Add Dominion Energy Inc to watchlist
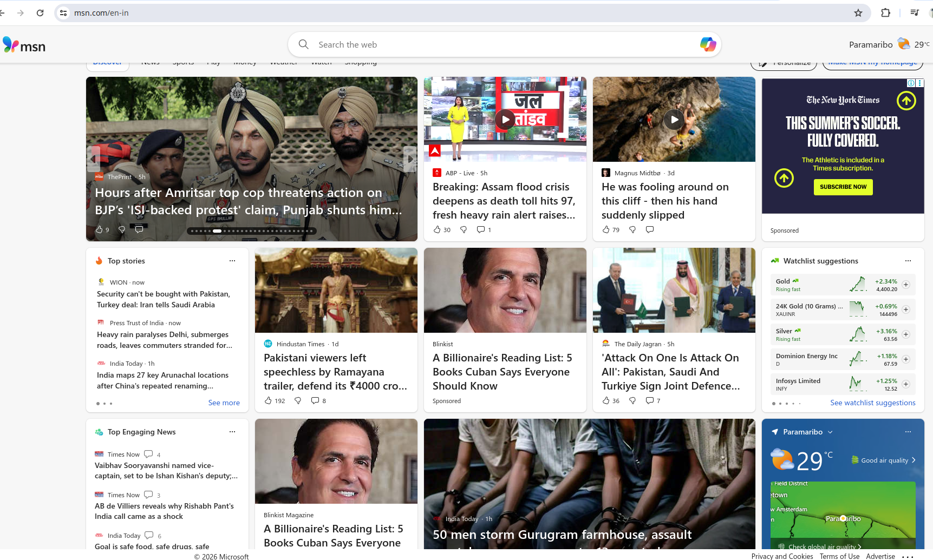 click(x=906, y=359)
